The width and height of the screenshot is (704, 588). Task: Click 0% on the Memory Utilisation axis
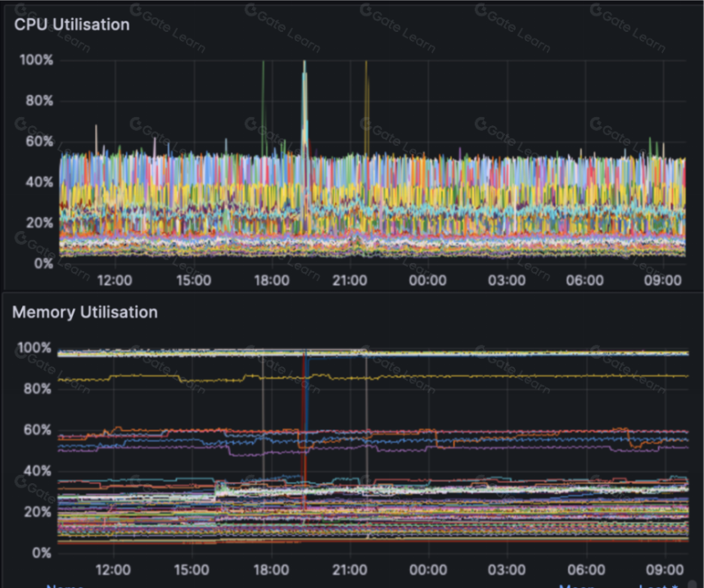(x=42, y=553)
